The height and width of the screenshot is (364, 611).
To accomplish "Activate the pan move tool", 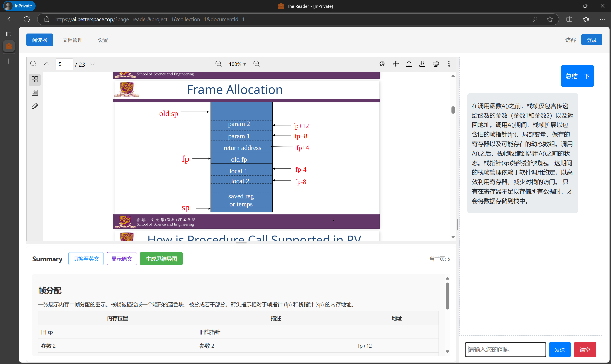I will coord(396,64).
